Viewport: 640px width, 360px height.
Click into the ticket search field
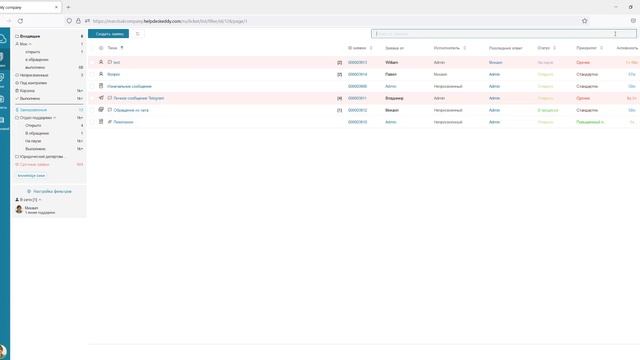click(x=504, y=34)
